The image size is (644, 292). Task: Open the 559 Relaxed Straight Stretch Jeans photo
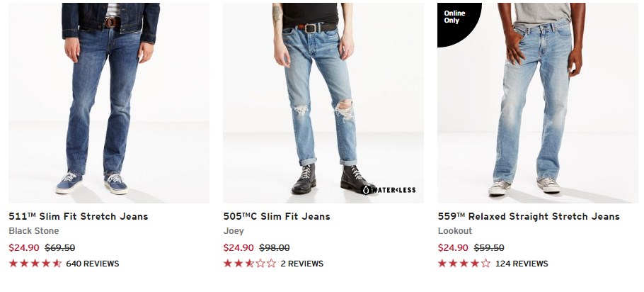pos(538,103)
